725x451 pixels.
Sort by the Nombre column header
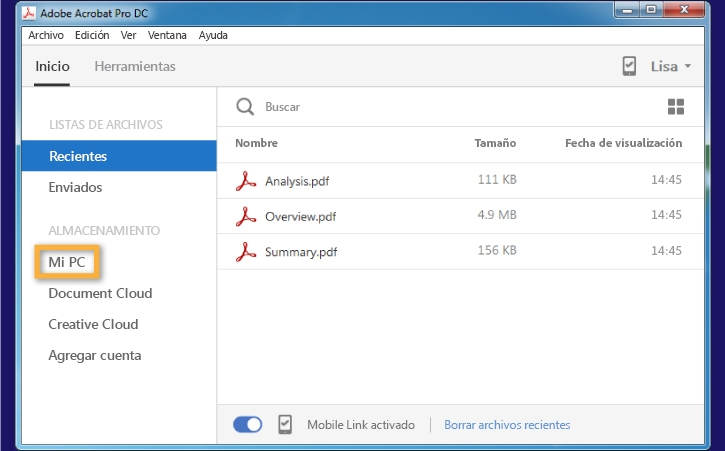(x=257, y=143)
